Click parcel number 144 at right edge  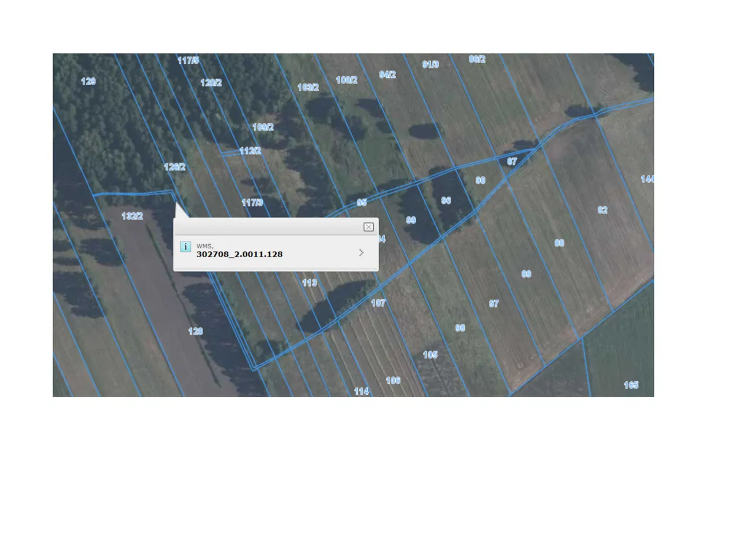pyautogui.click(x=647, y=179)
